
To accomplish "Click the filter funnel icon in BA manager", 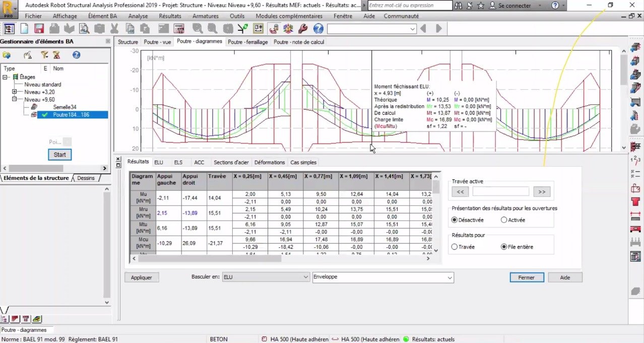I will coord(44,55).
